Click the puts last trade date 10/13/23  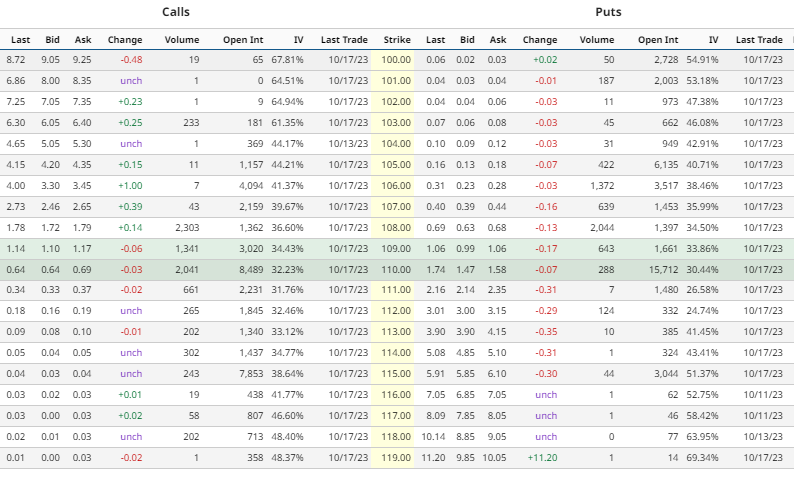pos(763,437)
